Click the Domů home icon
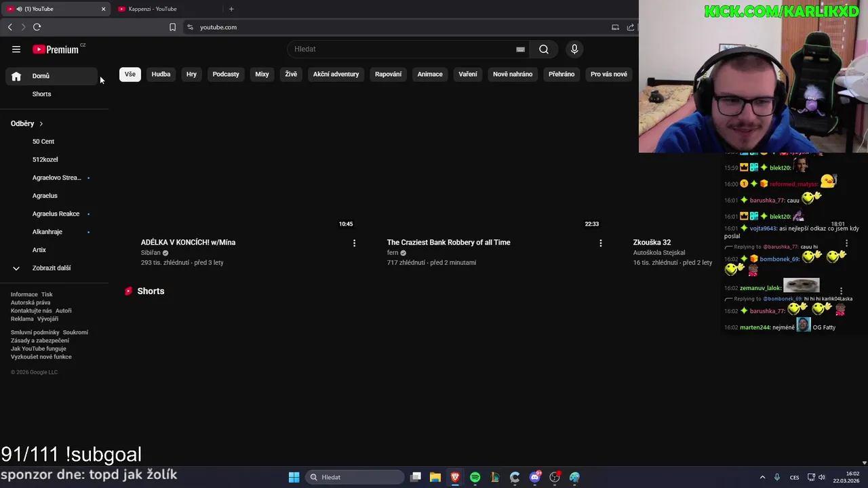 click(x=16, y=76)
